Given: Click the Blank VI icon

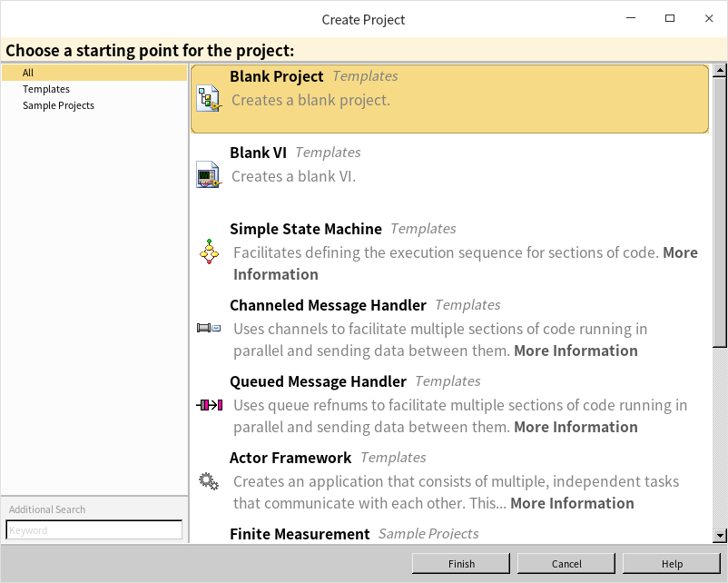Looking at the screenshot, I should 209,174.
